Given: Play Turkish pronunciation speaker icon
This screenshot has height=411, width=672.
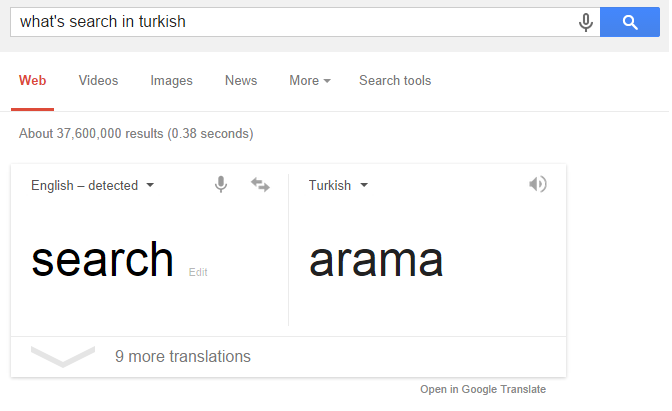Looking at the screenshot, I should coord(537,184).
